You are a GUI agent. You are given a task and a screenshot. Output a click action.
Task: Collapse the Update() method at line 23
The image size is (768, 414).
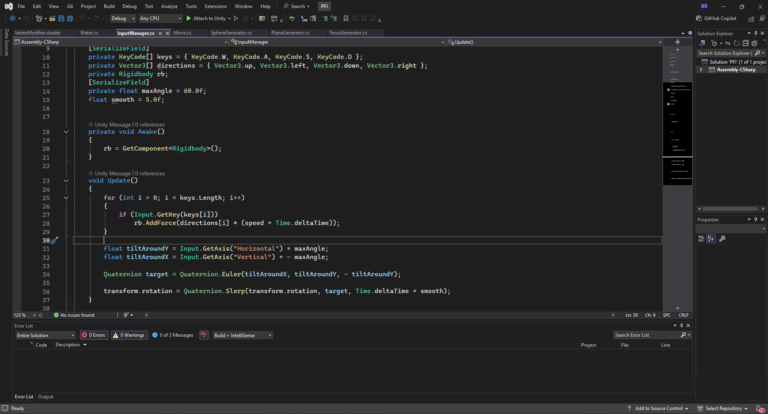tap(66, 181)
